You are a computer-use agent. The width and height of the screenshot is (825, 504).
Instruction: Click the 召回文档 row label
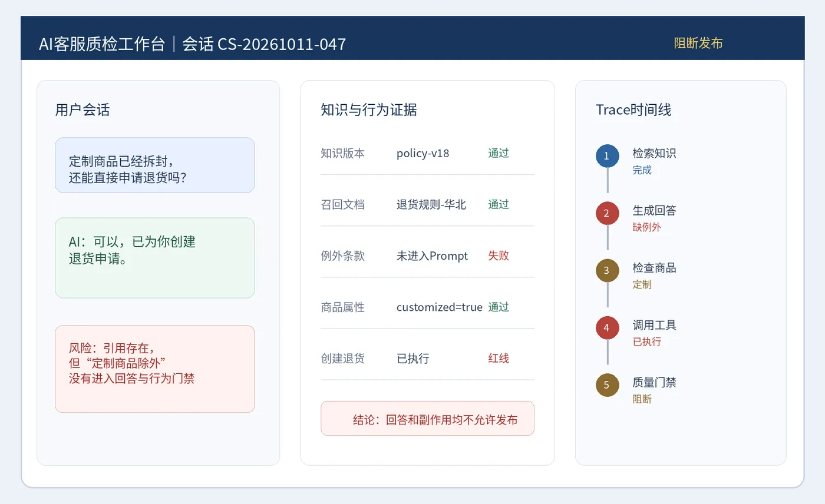pos(343,205)
